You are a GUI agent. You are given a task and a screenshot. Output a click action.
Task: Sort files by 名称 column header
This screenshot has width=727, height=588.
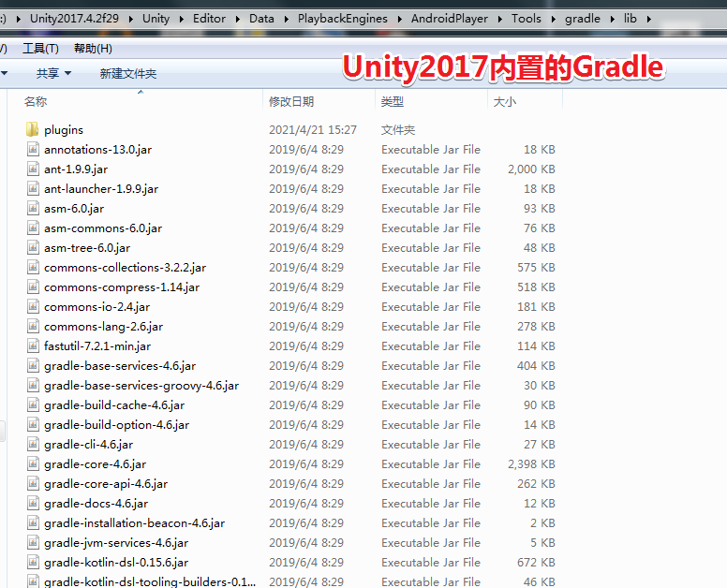(x=36, y=101)
